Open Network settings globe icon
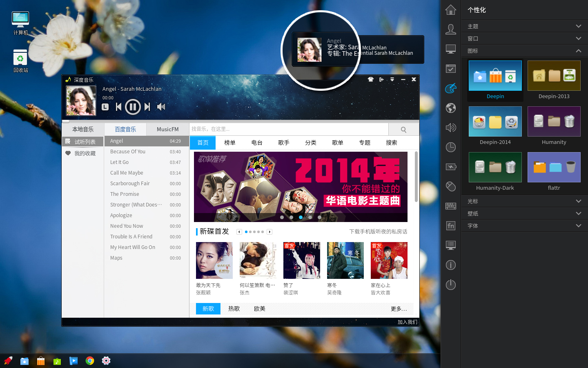 [451, 108]
